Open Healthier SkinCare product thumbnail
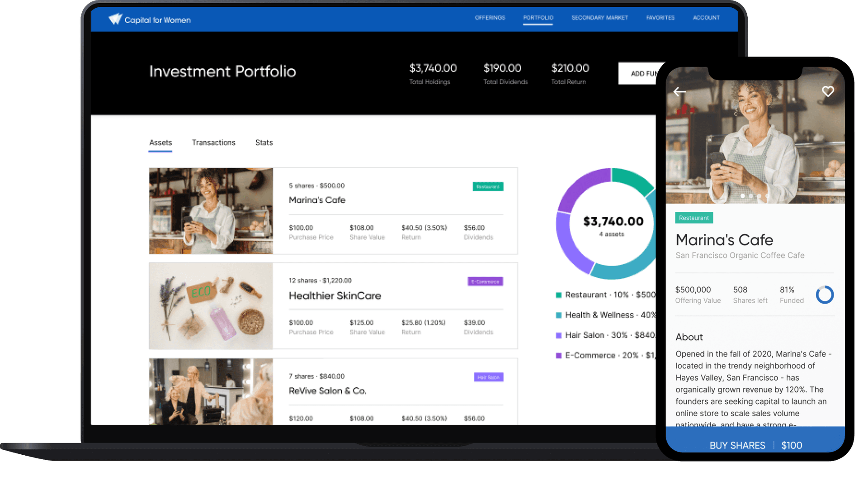The width and height of the screenshot is (868, 486). pos(211,306)
